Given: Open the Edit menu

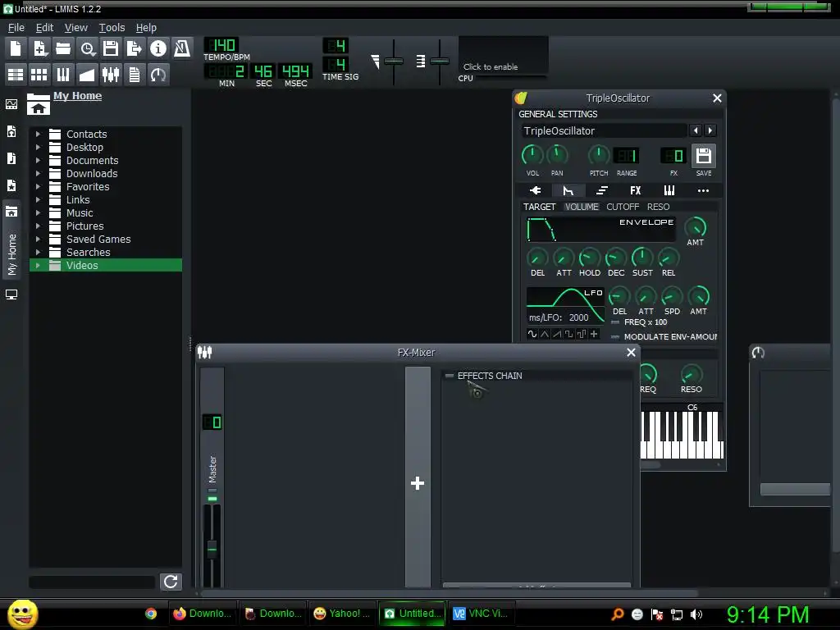Looking at the screenshot, I should point(44,28).
